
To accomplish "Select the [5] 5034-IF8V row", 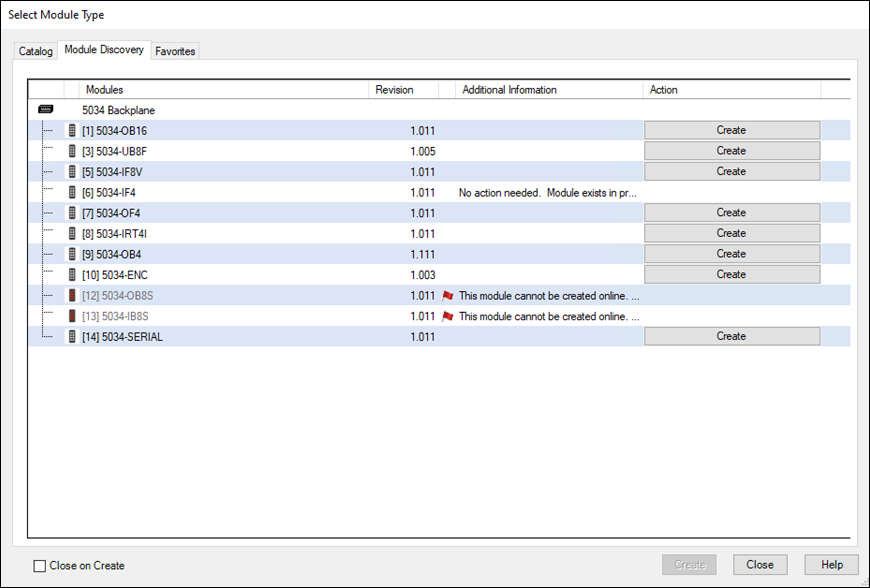I will tap(439, 172).
